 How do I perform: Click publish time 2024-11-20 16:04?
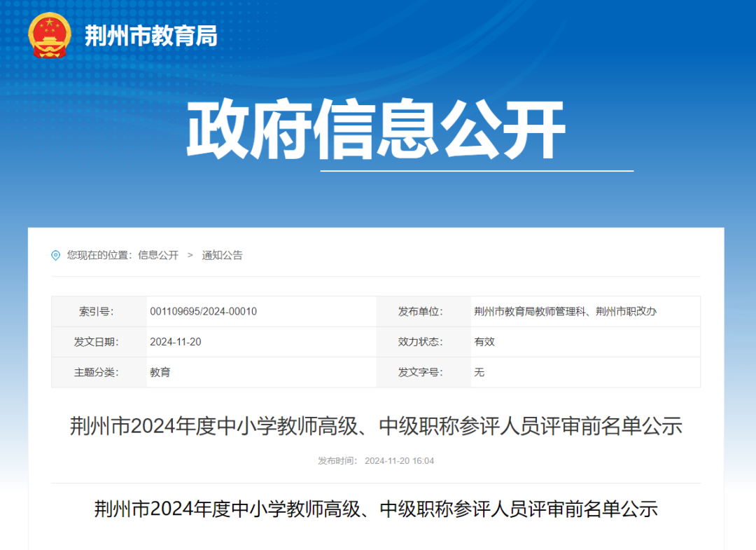(x=399, y=461)
